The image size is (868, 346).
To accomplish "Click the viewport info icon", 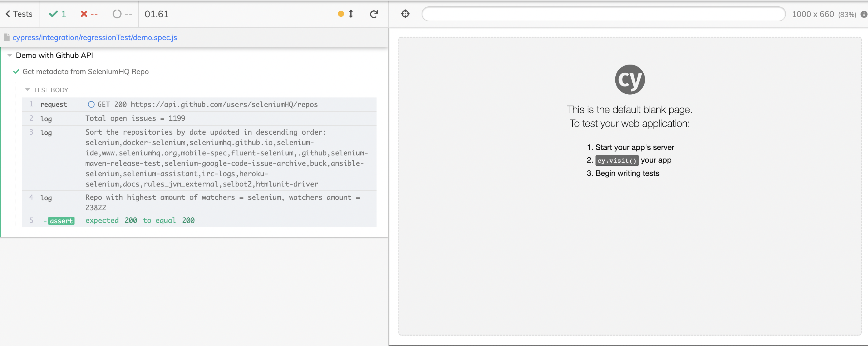I will (x=864, y=14).
